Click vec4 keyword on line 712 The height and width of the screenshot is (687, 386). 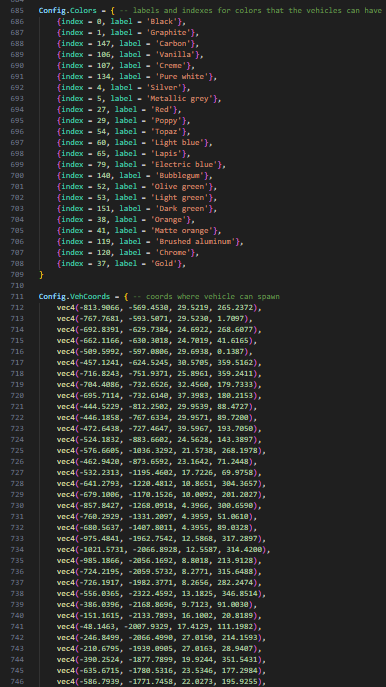(x=65, y=308)
